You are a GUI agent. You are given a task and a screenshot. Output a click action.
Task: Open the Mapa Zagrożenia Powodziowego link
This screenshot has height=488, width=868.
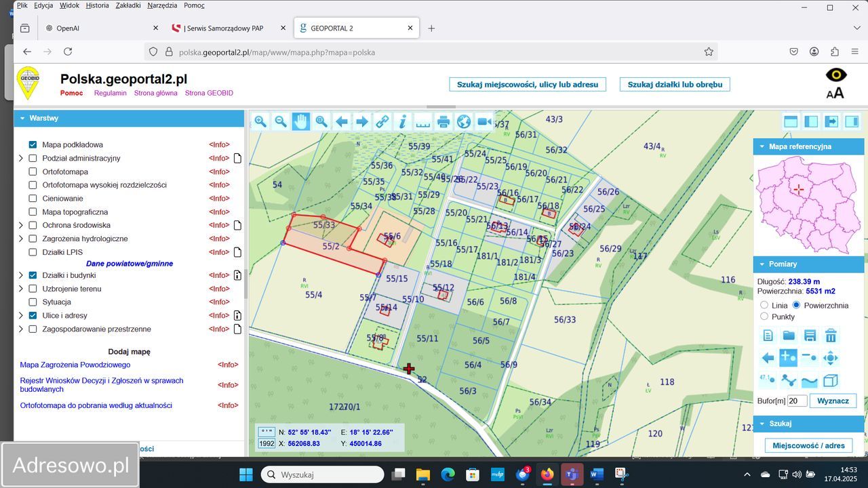pyautogui.click(x=75, y=365)
